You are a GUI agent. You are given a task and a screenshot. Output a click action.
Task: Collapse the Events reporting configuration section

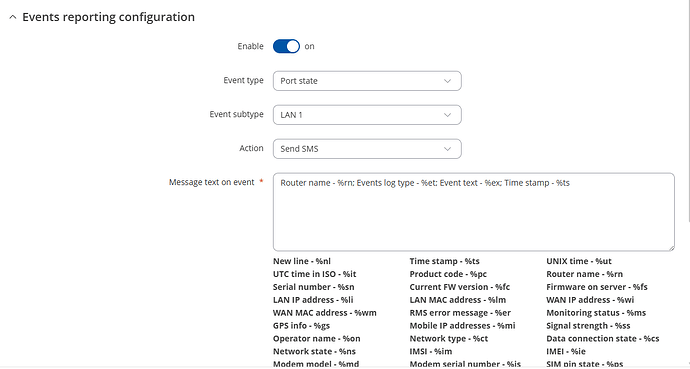coord(13,17)
